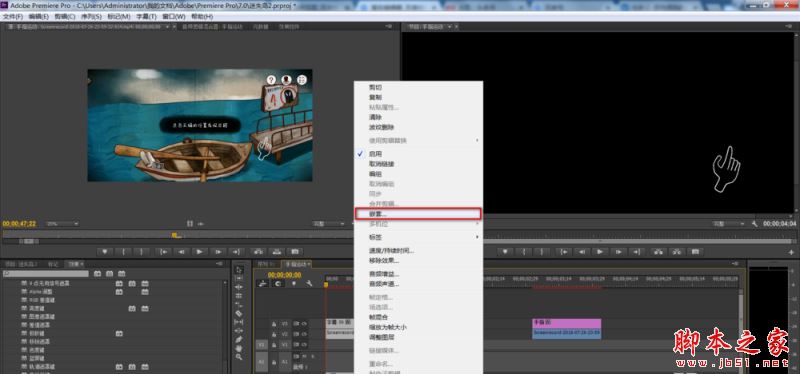Add marker in Source monitor
800x374 pixels.
pos(105,252)
